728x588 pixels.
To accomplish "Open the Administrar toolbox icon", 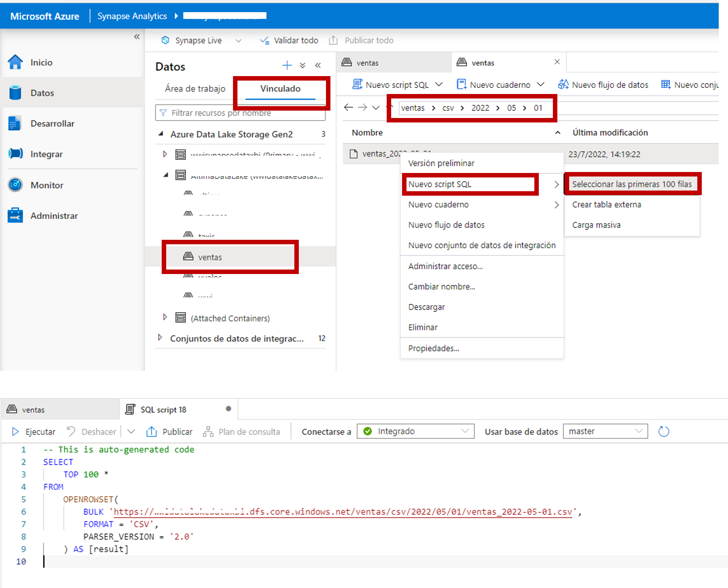I will (x=15, y=216).
